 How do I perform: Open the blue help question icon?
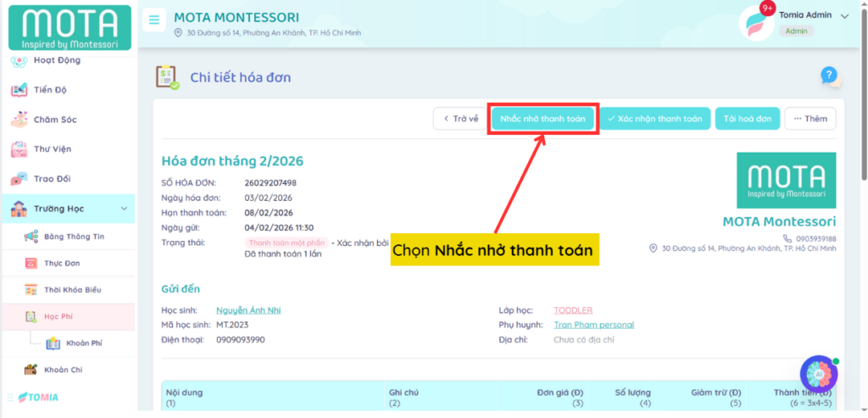(829, 75)
